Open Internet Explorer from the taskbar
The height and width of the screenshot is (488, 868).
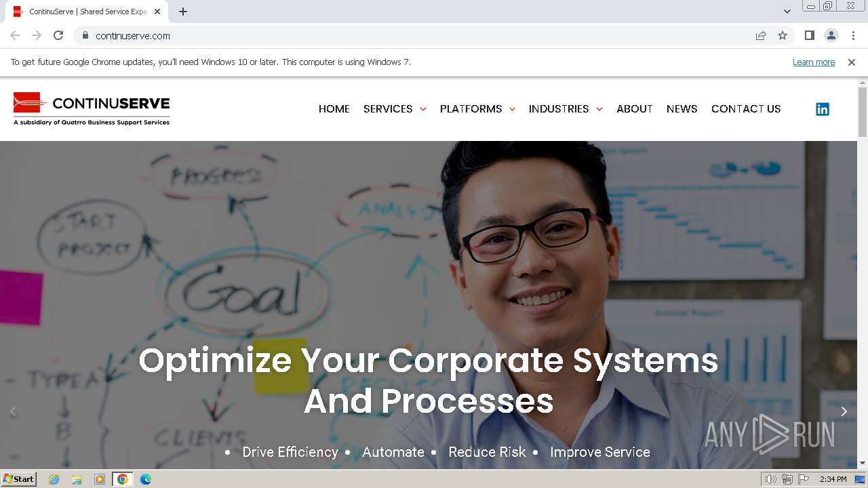coord(54,479)
